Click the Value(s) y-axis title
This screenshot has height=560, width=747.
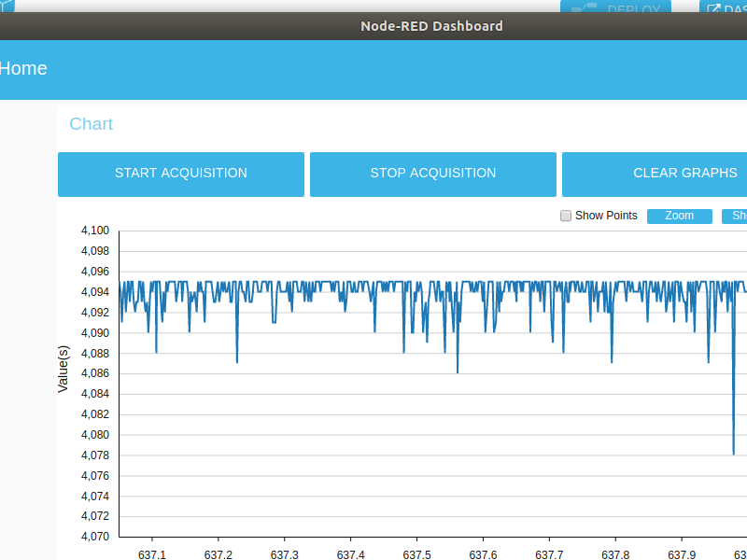point(63,369)
